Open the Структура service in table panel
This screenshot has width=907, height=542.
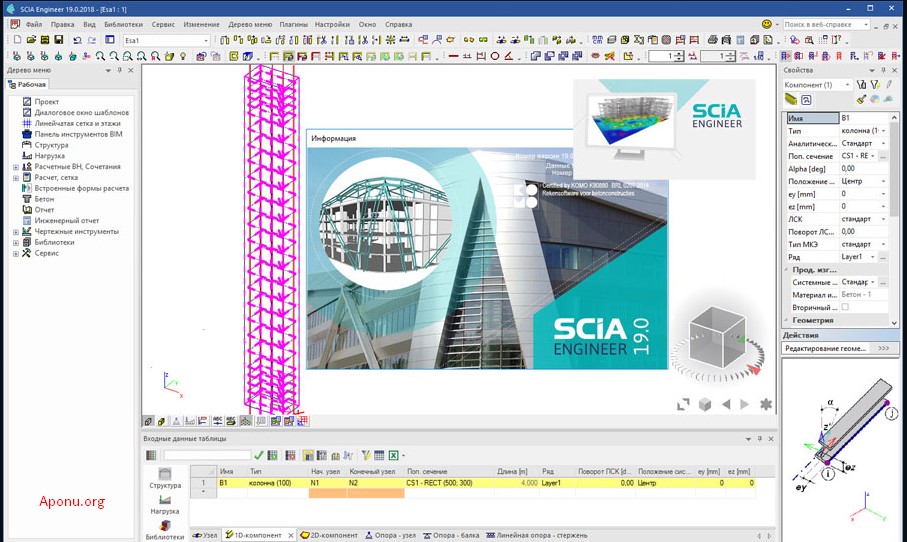165,479
